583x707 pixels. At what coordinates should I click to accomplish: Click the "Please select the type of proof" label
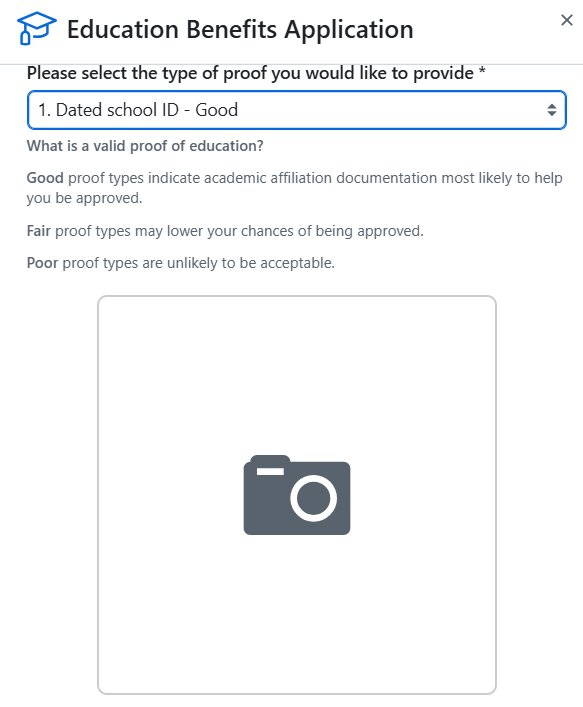pyautogui.click(x=250, y=73)
